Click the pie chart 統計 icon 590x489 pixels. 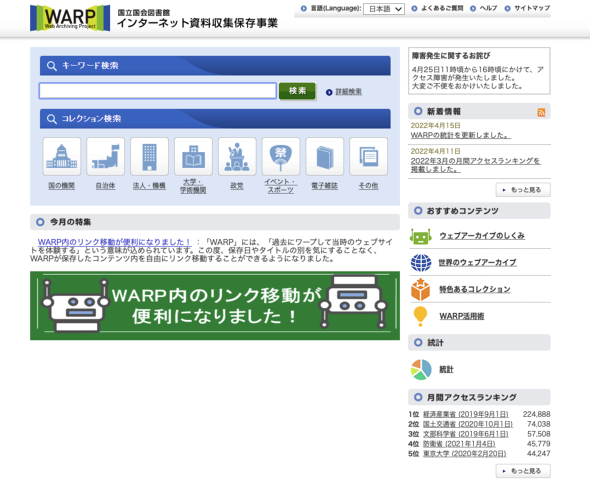coord(421,369)
